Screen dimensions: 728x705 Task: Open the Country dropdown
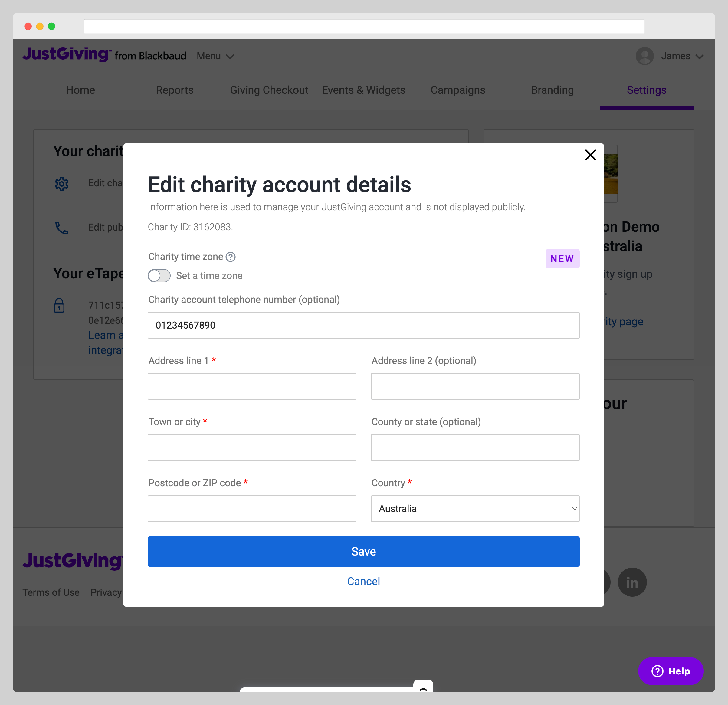(475, 509)
